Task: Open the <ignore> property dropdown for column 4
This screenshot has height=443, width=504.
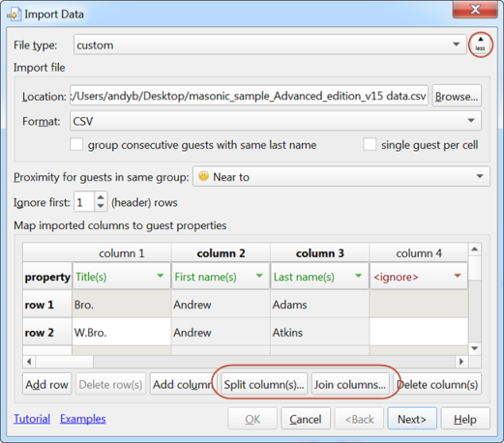Action: [419, 277]
